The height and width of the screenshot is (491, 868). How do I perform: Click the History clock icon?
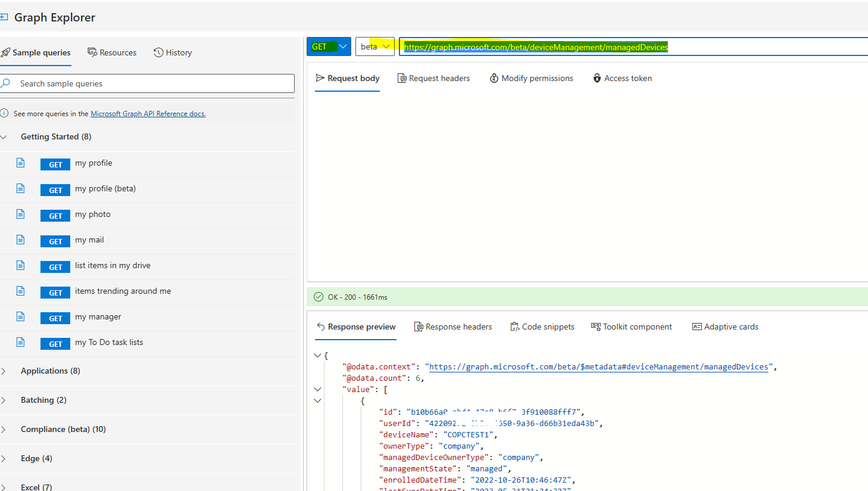click(x=158, y=52)
